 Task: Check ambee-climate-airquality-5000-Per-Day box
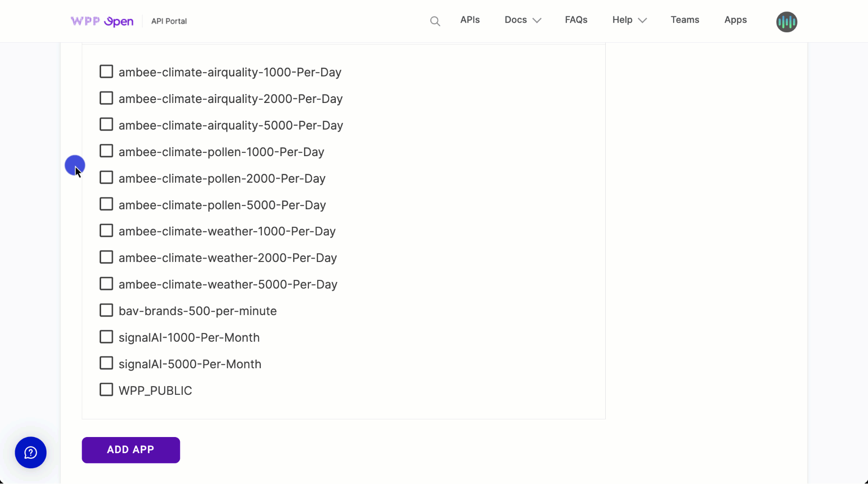click(x=106, y=125)
